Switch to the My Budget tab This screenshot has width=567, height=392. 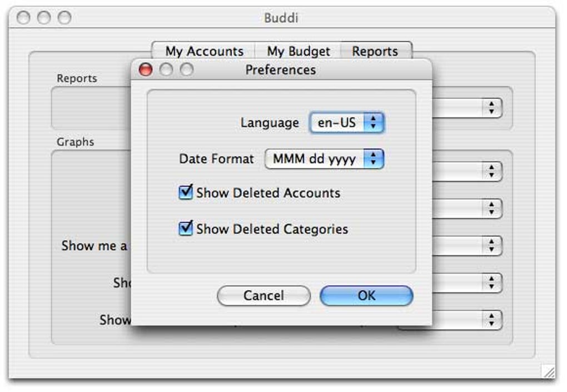coord(299,51)
